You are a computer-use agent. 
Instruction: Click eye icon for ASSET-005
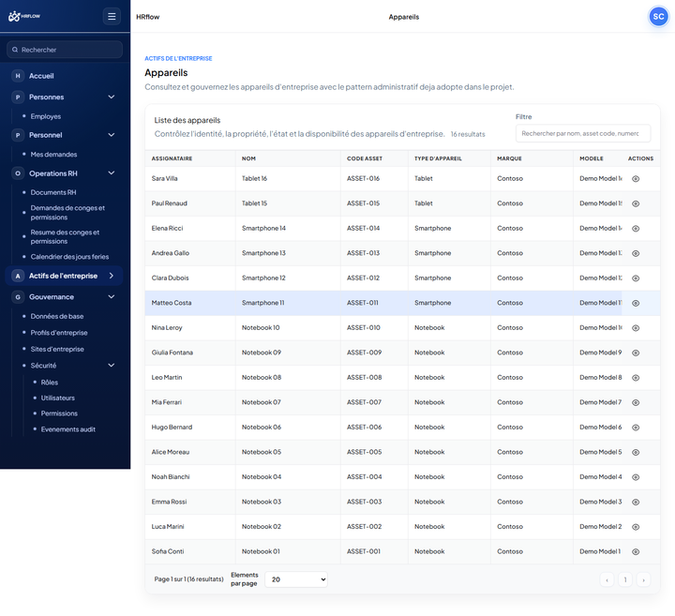coord(636,453)
